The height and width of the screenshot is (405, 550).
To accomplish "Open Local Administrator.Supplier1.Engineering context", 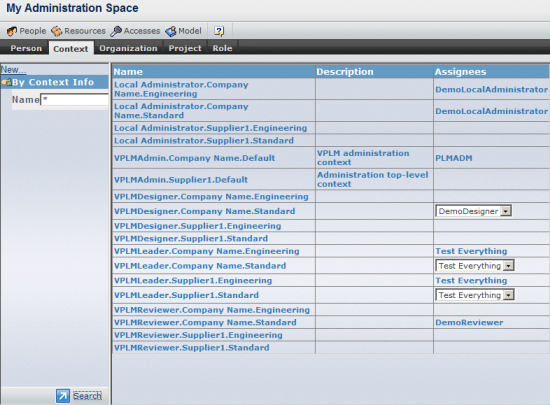I will pos(210,128).
